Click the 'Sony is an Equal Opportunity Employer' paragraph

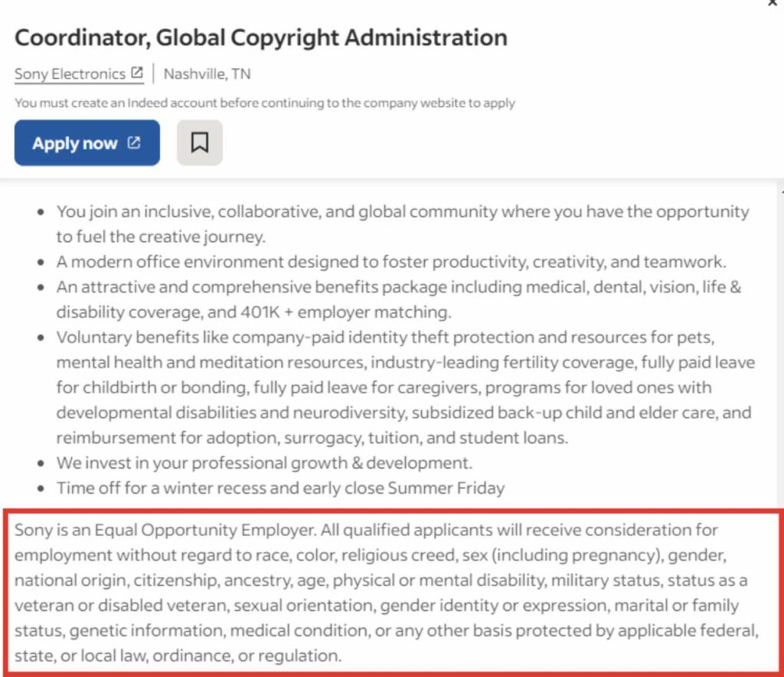387,593
